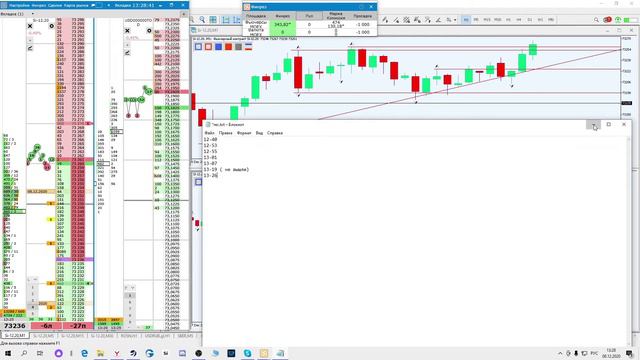Click the -27п position indicator button
This screenshot has height=360, width=640.
[x=78, y=326]
